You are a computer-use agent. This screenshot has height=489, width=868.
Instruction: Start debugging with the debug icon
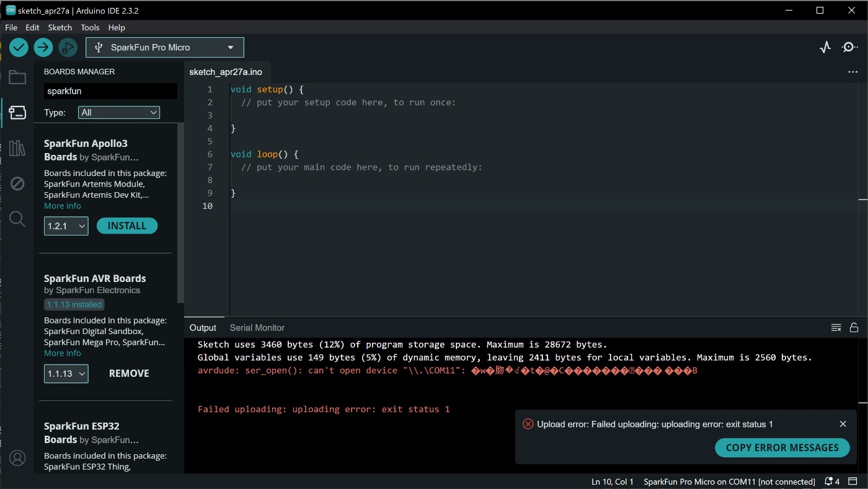pos(68,47)
